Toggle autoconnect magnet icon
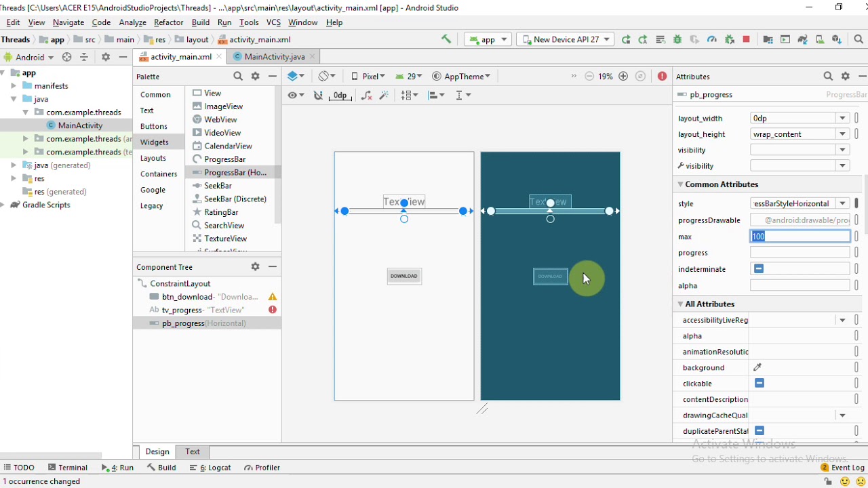 (318, 96)
